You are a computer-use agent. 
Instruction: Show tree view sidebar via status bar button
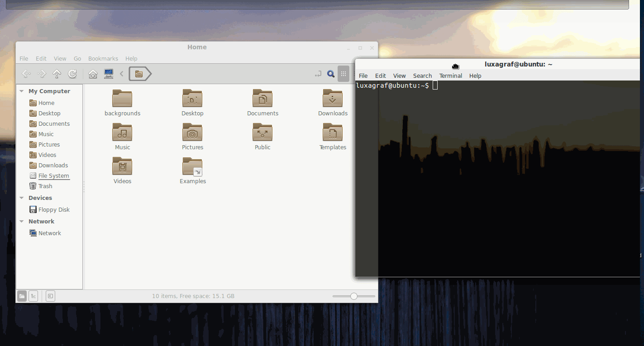pos(33,296)
